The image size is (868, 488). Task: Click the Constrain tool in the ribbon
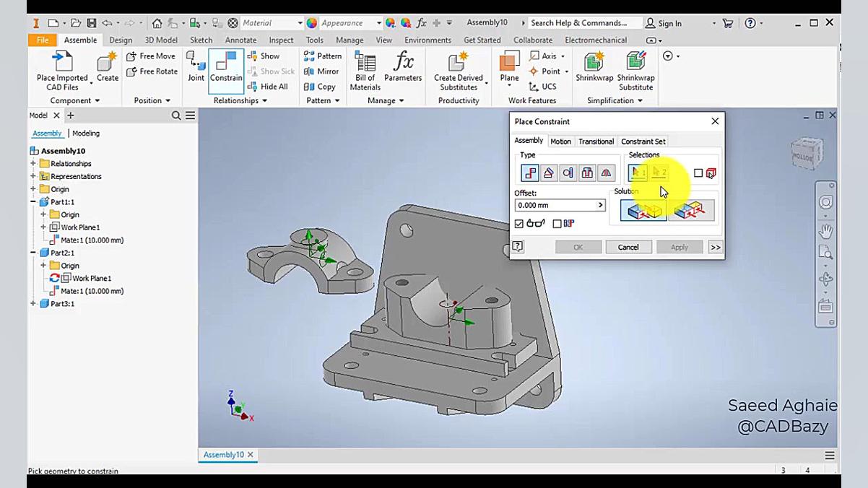coord(226,69)
